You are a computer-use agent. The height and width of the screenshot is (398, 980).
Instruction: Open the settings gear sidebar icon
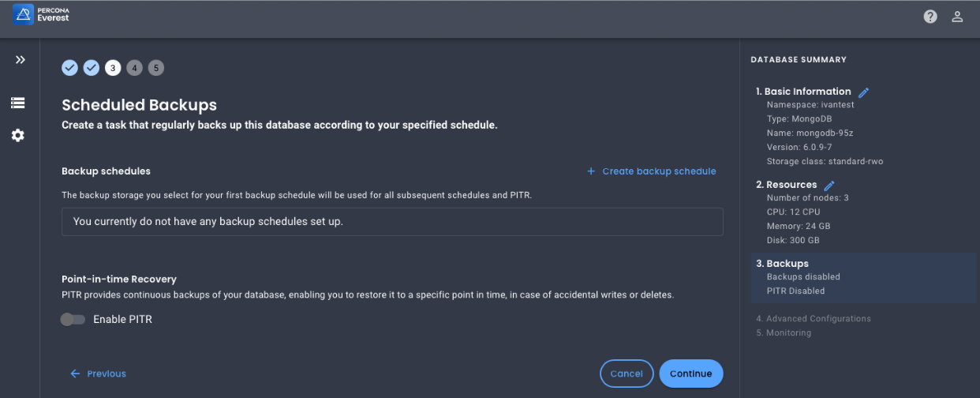click(x=17, y=136)
